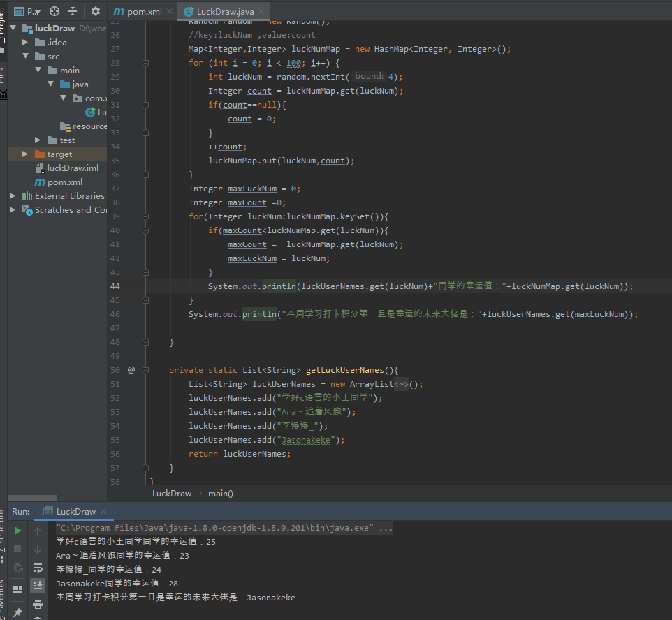Toggle code folding at line 40 if block
This screenshot has width=672, height=620.
(x=146, y=230)
